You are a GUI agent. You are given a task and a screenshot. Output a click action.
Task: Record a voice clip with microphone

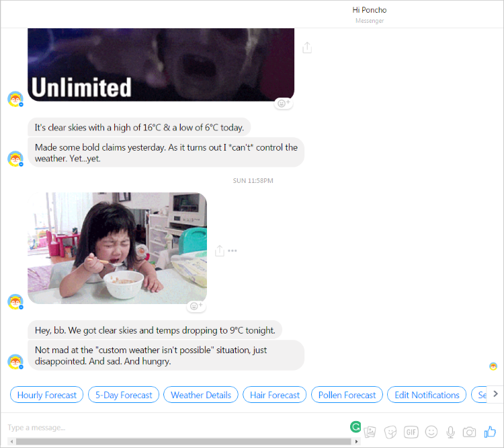[451, 432]
